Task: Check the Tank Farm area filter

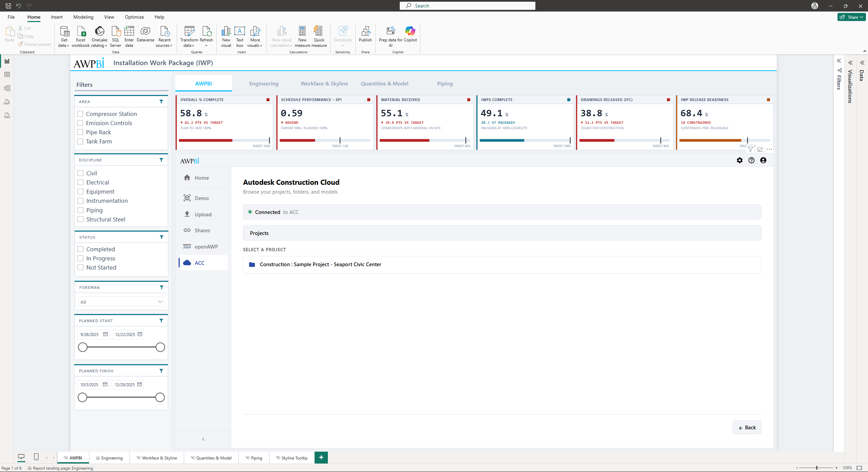Action: coord(80,141)
